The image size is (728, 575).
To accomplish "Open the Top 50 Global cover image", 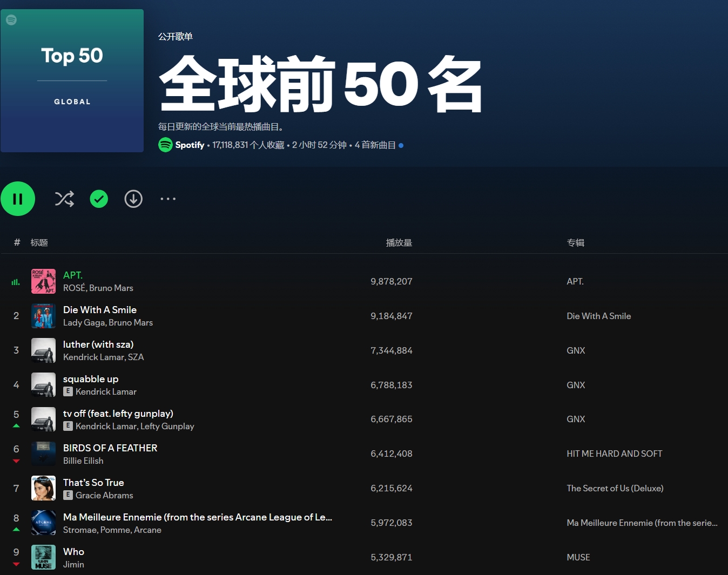I will (x=72, y=80).
